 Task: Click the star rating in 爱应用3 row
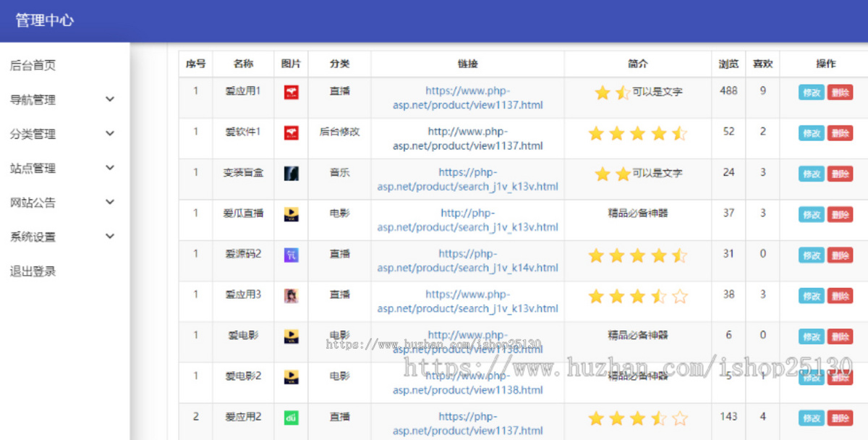point(638,296)
